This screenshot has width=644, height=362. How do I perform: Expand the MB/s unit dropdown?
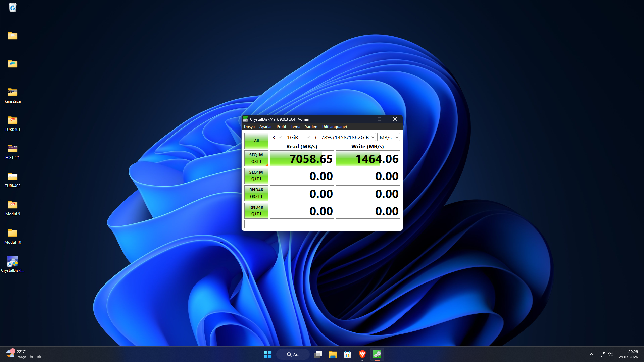point(389,137)
